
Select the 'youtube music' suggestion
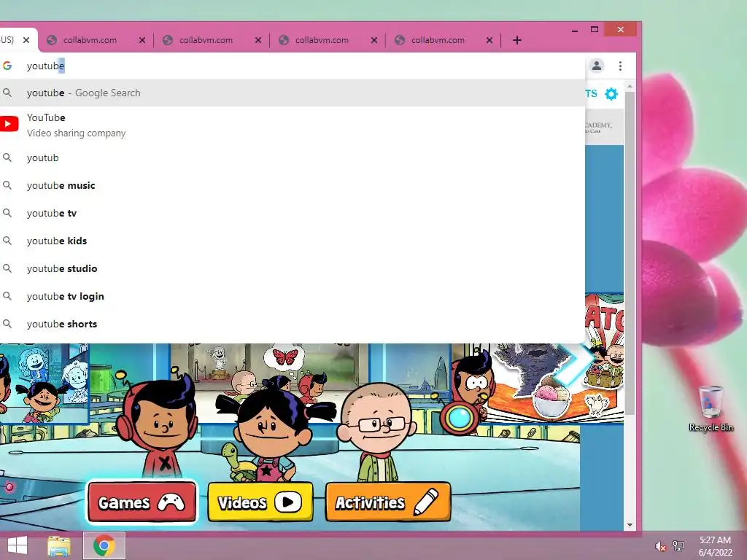[293, 185]
